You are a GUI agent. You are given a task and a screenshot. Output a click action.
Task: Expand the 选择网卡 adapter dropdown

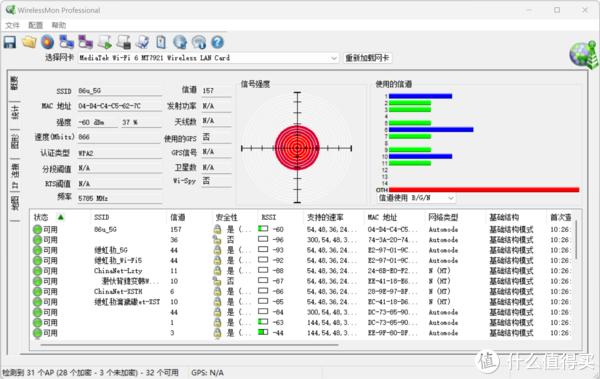click(334, 58)
